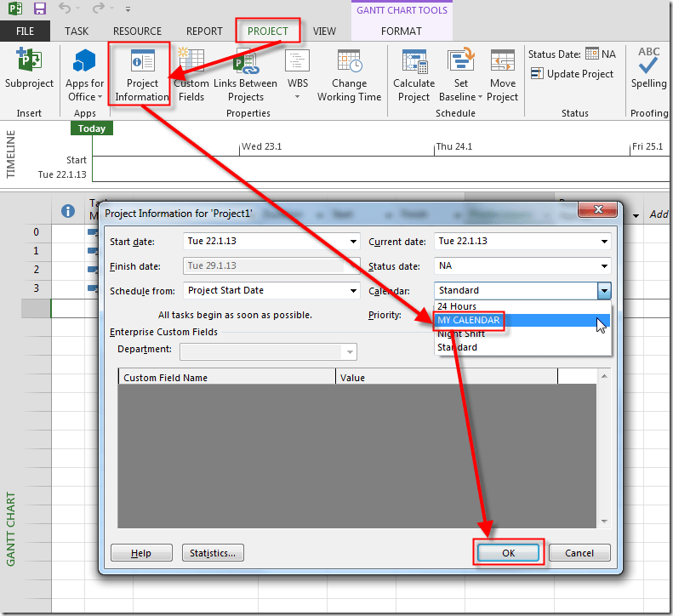Click the Current date field
Screen dimensions: 673x616
(x=515, y=242)
